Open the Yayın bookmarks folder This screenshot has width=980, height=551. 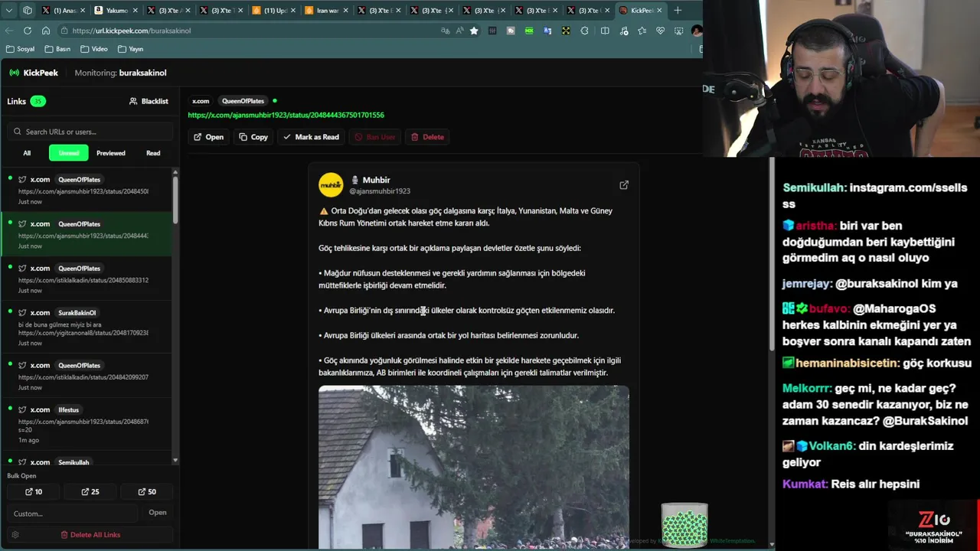(131, 49)
